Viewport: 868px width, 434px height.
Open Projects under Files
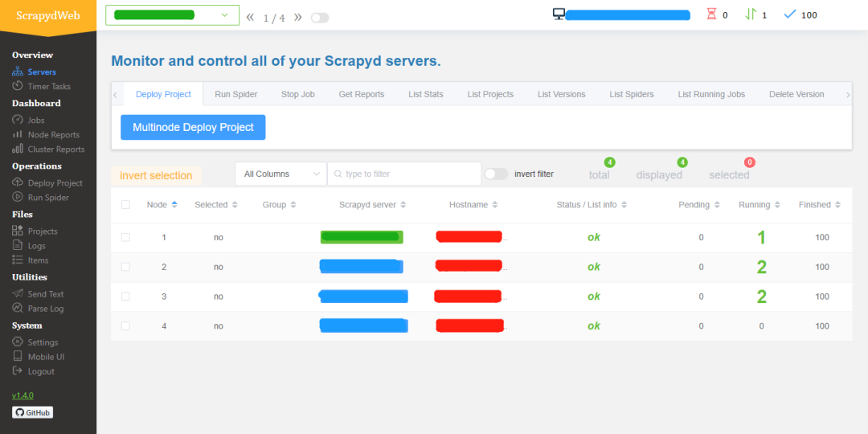(35, 231)
